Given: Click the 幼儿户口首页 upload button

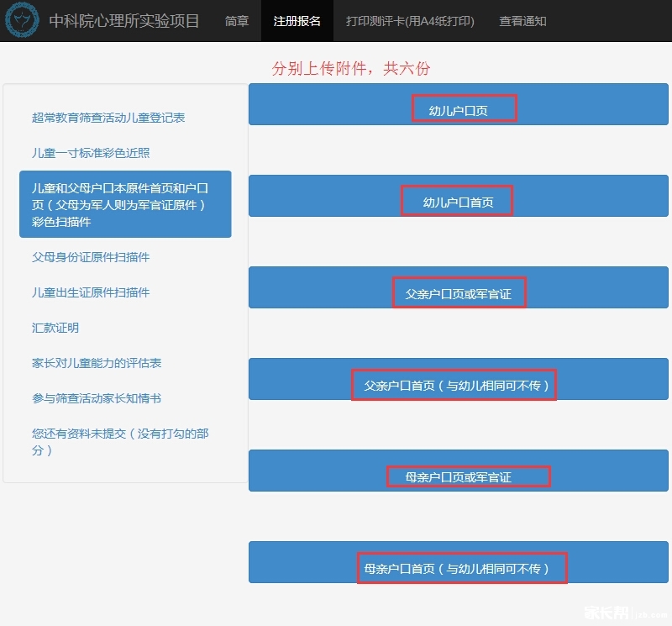Looking at the screenshot, I should point(458,202).
